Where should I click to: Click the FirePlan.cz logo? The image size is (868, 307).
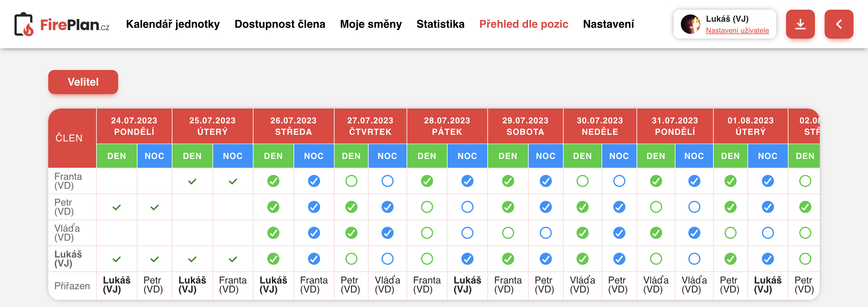[62, 24]
